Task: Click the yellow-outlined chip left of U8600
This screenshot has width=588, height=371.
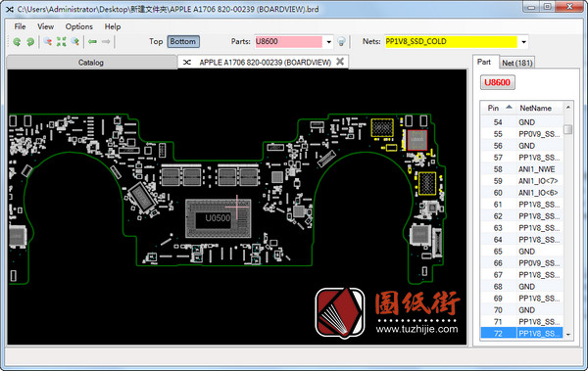Action: tap(382, 127)
